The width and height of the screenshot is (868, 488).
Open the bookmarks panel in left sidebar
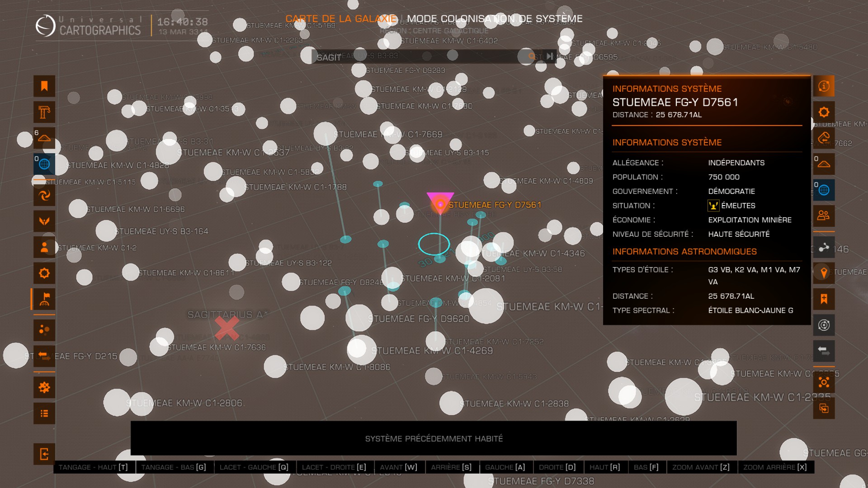(x=44, y=86)
